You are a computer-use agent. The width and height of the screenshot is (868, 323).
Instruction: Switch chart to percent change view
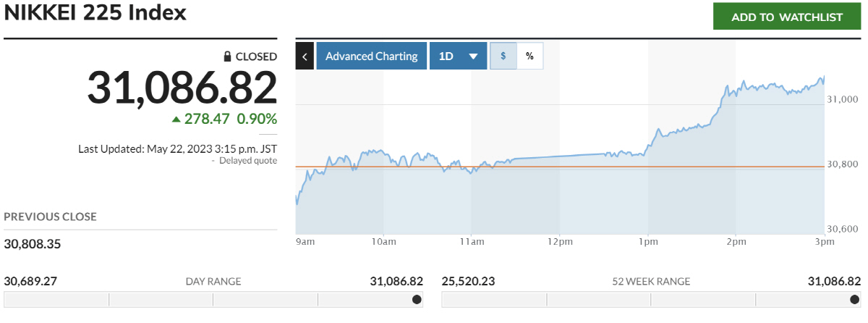point(529,56)
